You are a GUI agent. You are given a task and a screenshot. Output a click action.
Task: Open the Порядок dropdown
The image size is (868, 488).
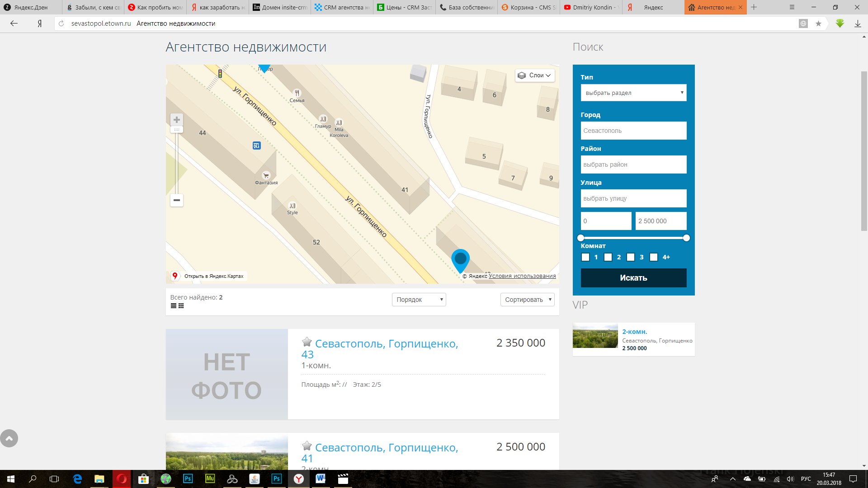419,300
